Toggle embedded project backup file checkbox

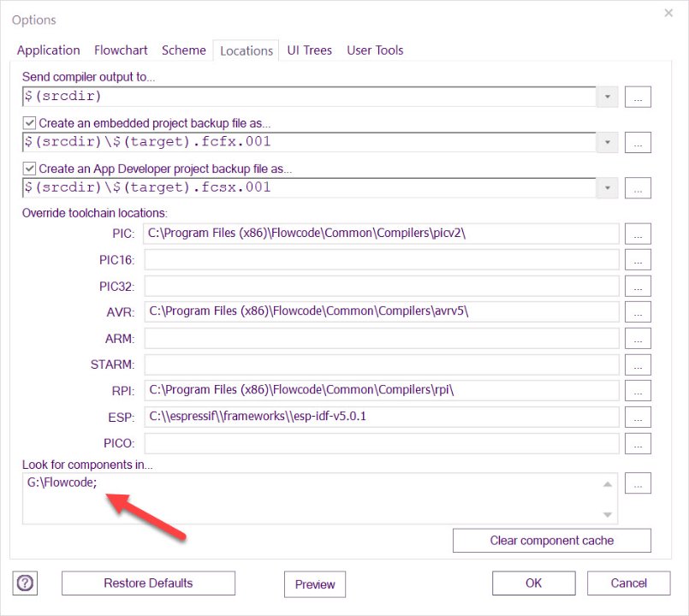pyautogui.click(x=30, y=123)
